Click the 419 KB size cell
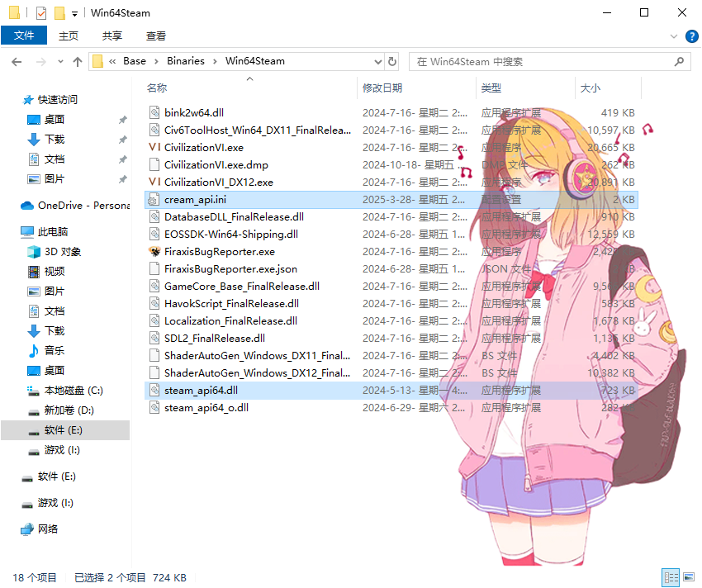Screen dimensions: 702x588 point(618,113)
